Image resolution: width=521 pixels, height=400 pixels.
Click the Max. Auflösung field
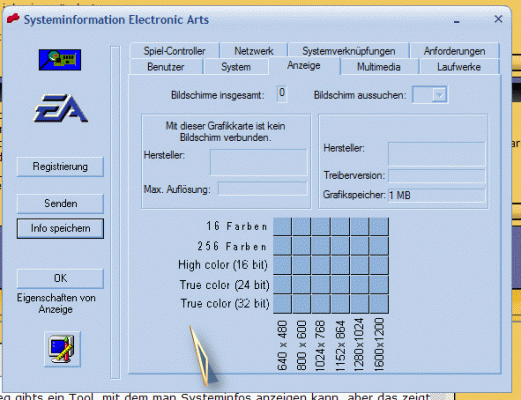pos(263,189)
